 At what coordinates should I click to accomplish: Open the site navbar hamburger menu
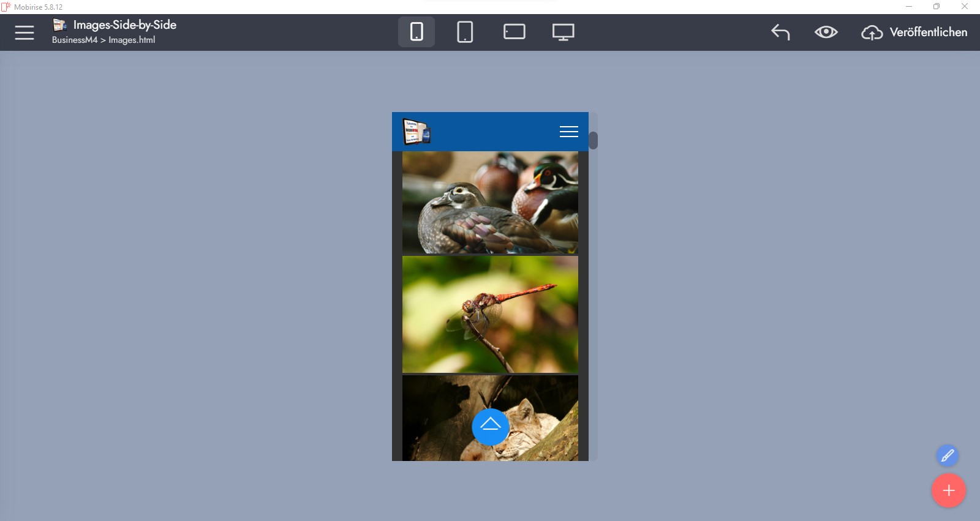click(x=569, y=132)
